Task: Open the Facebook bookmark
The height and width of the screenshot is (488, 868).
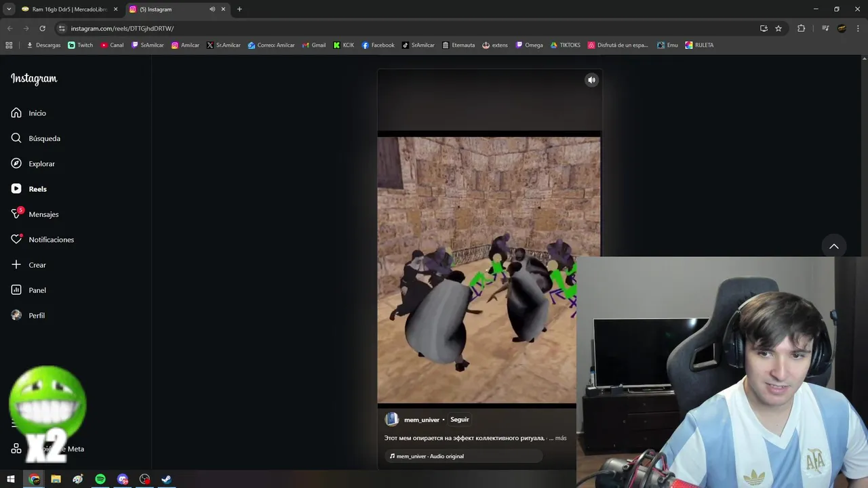Action: click(378, 45)
